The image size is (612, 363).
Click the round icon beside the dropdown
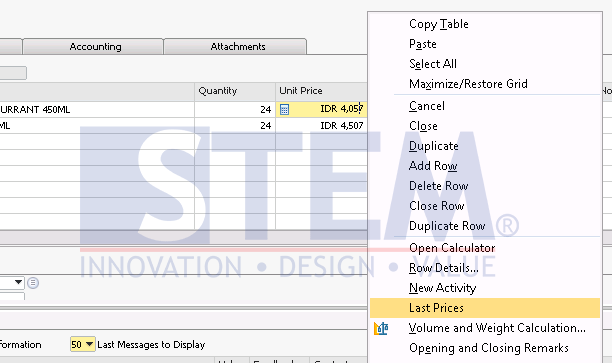click(33, 283)
